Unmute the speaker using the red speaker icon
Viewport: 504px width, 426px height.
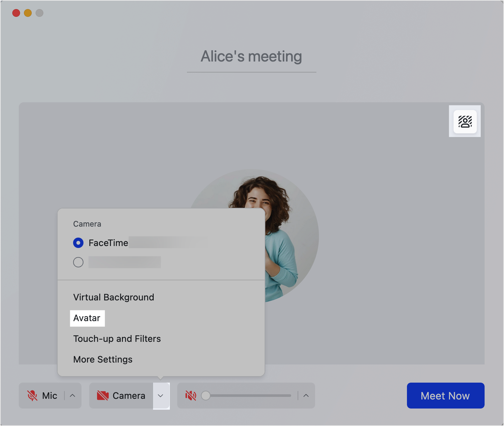[x=191, y=396]
